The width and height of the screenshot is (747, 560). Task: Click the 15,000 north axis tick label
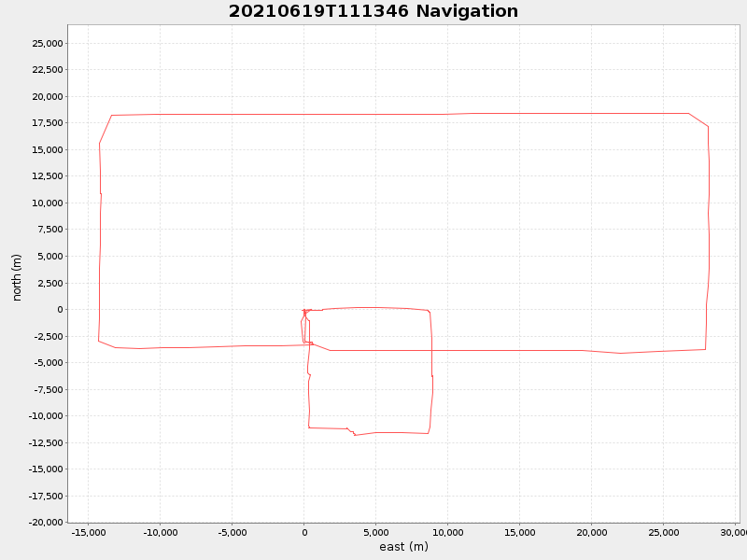[x=48, y=149]
